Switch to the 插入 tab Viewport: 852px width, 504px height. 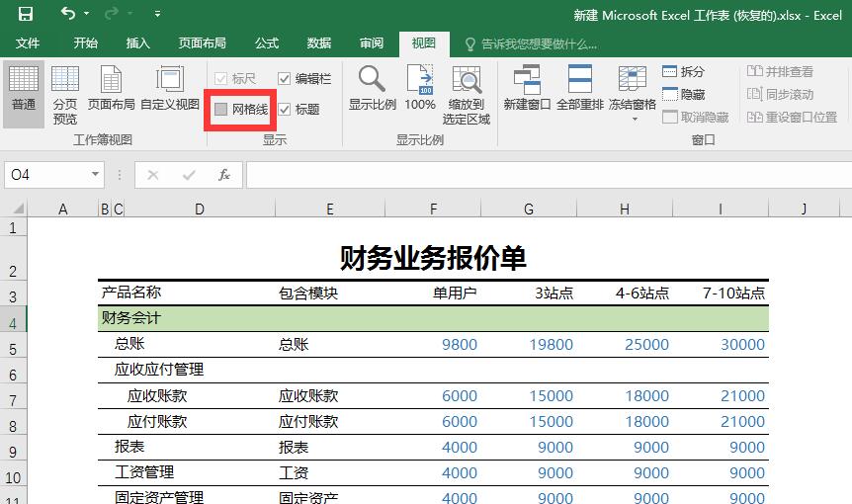[138, 43]
